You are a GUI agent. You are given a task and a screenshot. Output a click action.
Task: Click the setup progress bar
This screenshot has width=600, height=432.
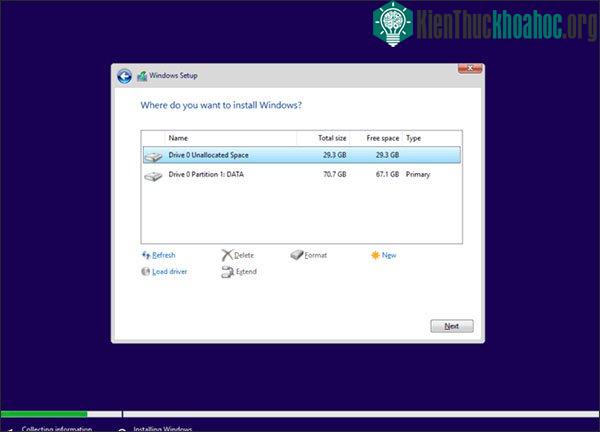[x=300, y=414]
